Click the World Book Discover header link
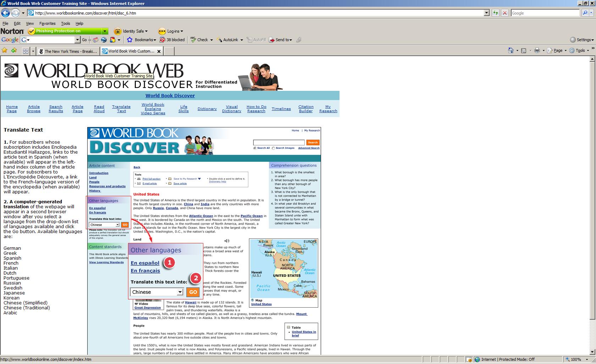Screen dimensions: 596x364 coord(170,95)
